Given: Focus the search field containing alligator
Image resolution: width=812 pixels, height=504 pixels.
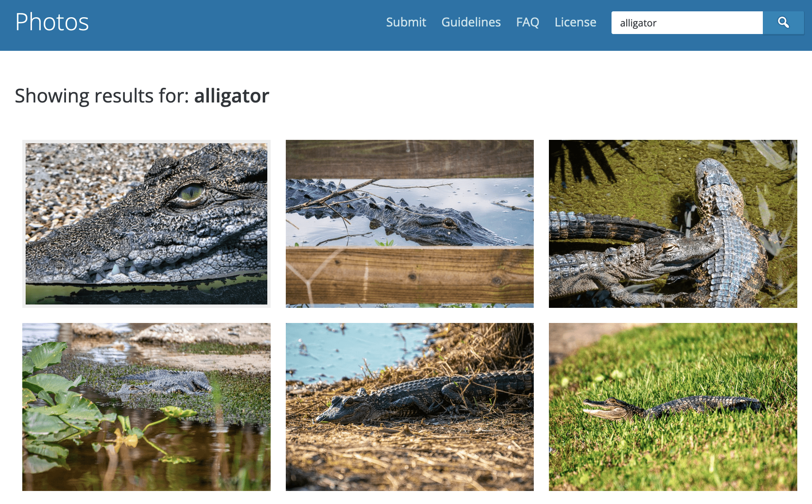Looking at the screenshot, I should coord(687,23).
